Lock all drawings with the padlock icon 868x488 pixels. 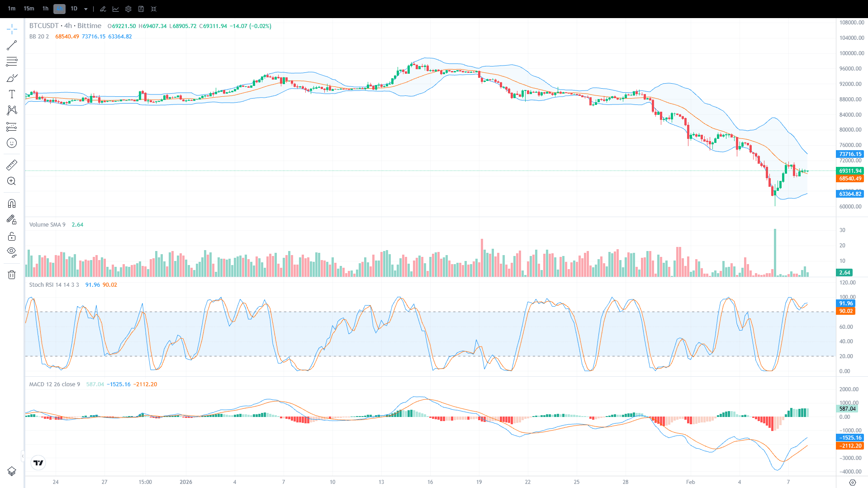12,236
